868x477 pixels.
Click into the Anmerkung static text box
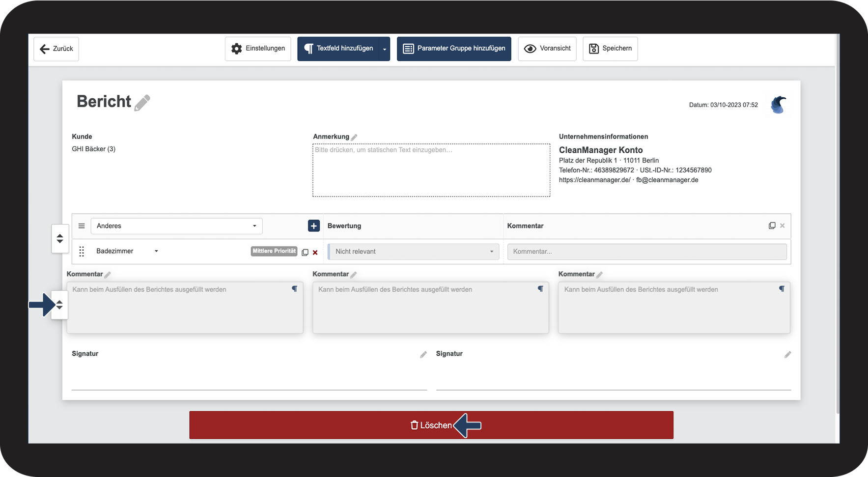tap(431, 170)
